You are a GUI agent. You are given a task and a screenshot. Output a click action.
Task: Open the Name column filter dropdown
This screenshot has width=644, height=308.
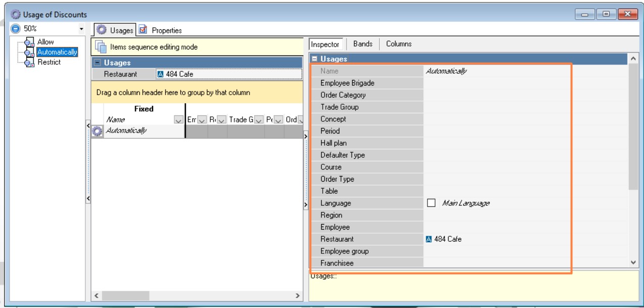177,120
